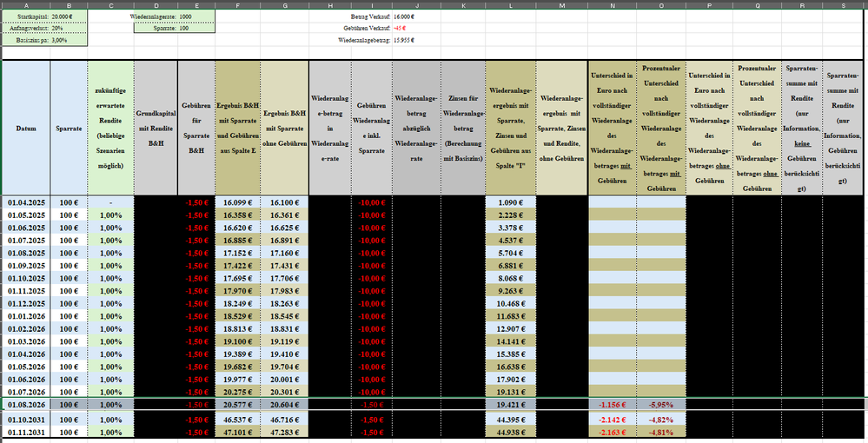Click the Startkapital value 20.000 € cell
868x443 pixels.
point(69,17)
